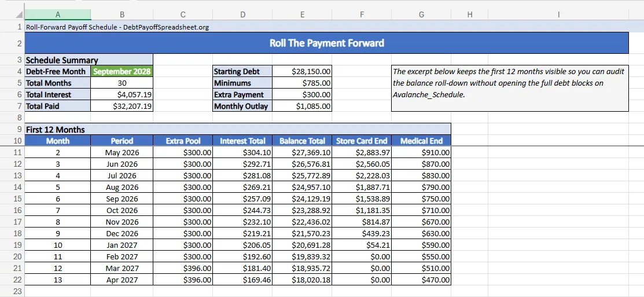
Task: Select Total Paid value '$32,207.19'
Action: pyautogui.click(x=122, y=106)
